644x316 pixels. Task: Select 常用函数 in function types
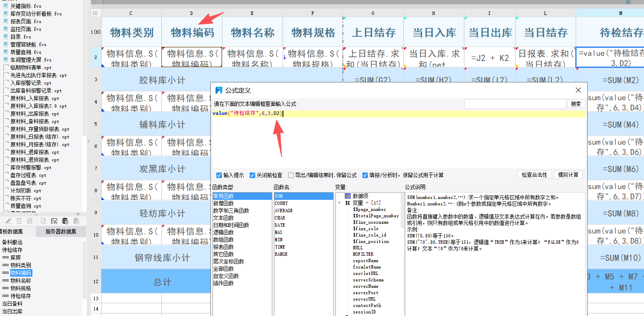242,196
